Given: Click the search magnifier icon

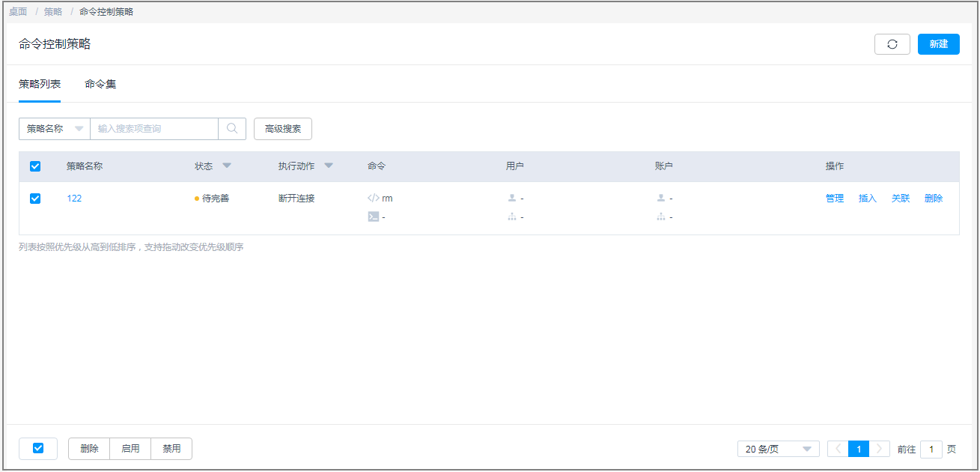Looking at the screenshot, I should pyautogui.click(x=232, y=129).
